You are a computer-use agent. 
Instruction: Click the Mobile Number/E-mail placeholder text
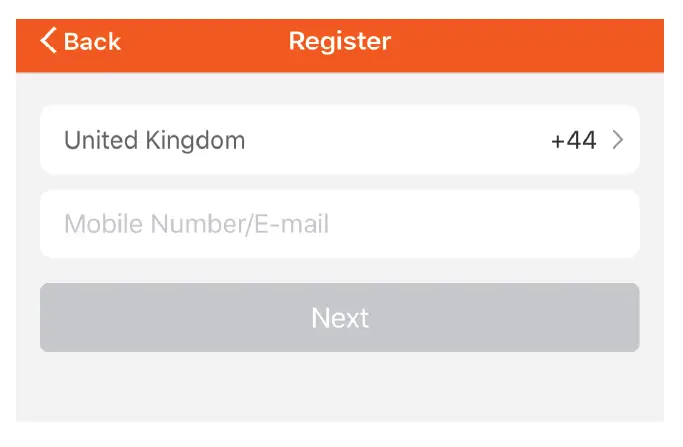tap(197, 224)
